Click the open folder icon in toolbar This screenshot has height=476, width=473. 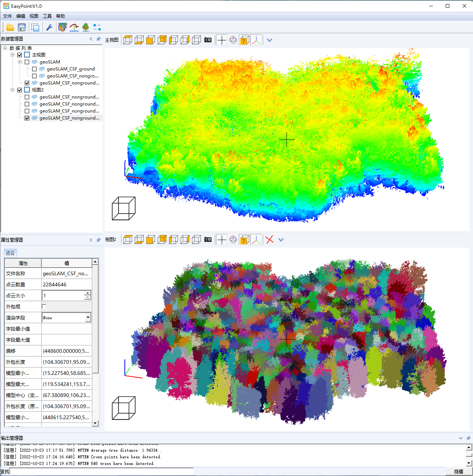pos(10,27)
